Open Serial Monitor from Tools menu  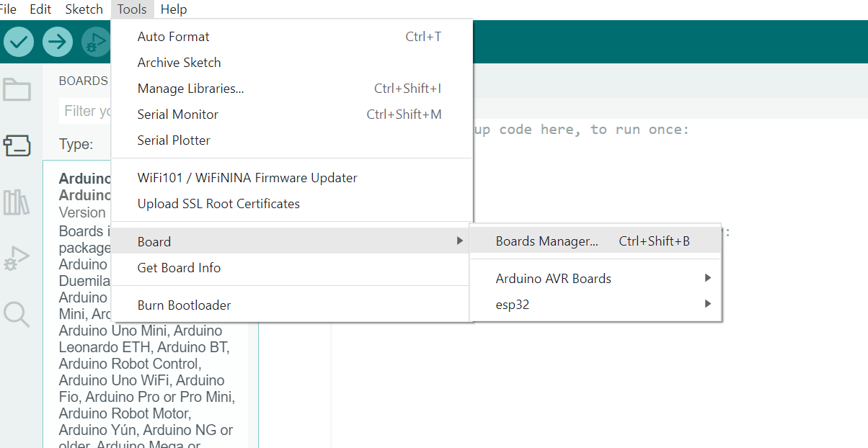tap(178, 115)
